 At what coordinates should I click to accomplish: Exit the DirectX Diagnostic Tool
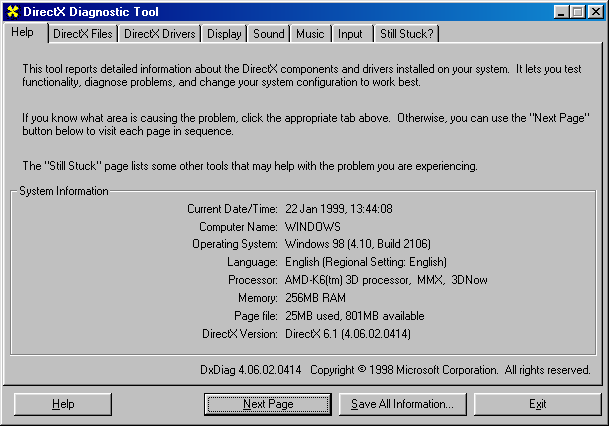[x=538, y=404]
